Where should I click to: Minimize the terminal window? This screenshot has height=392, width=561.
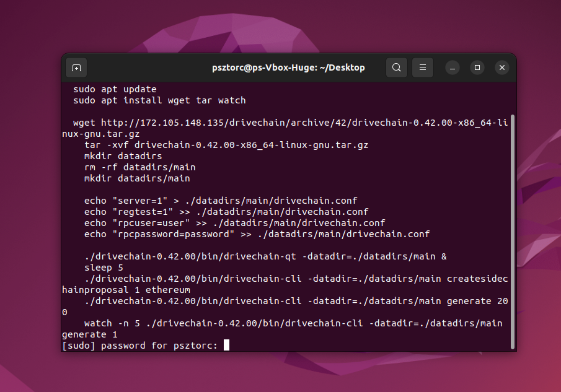coord(453,68)
